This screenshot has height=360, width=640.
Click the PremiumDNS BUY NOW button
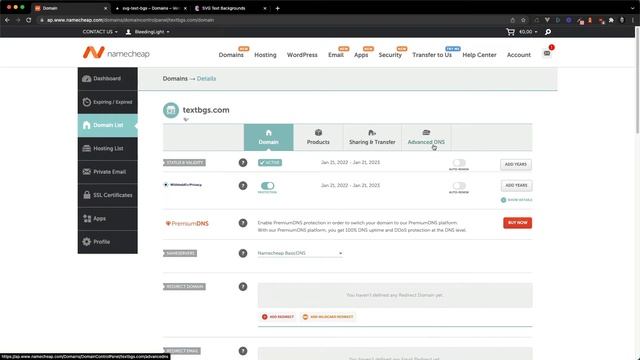coord(517,223)
